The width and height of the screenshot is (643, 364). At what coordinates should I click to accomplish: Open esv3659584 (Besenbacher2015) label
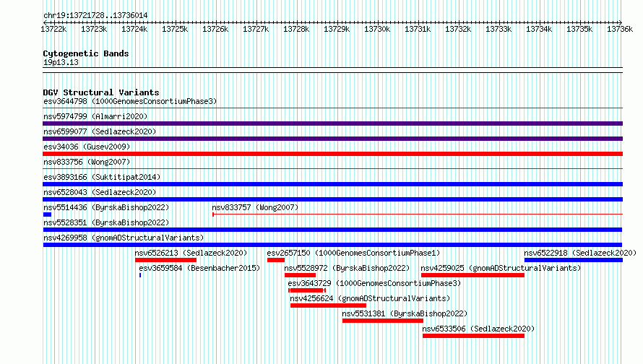click(199, 268)
